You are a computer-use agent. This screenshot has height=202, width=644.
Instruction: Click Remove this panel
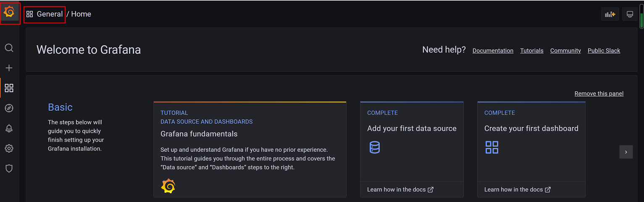(x=599, y=93)
